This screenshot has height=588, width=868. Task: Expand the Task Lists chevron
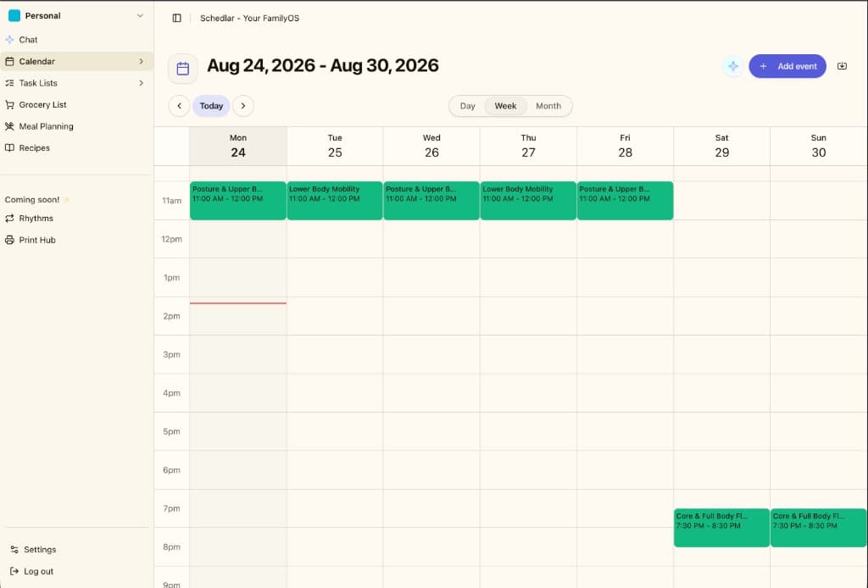(142, 83)
